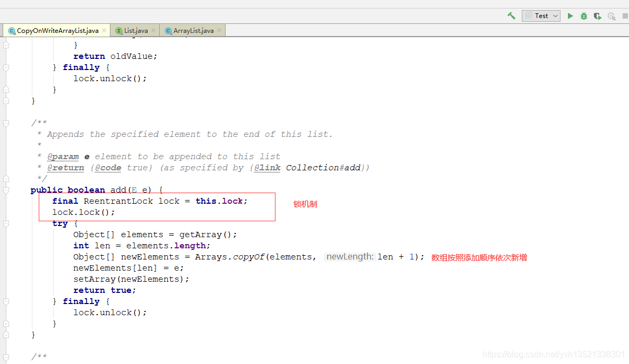Click the class icon on ArrayList.java tab
This screenshot has width=629, height=364.
click(x=168, y=30)
